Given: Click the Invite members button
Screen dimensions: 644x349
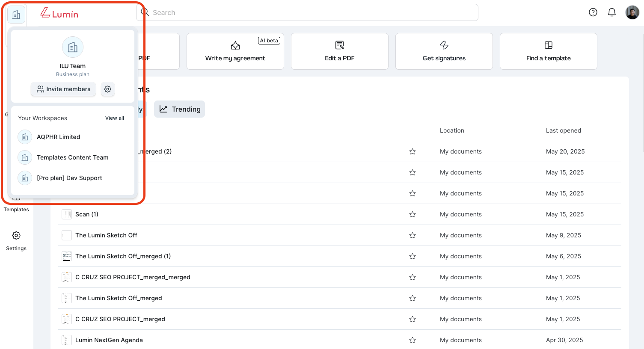Looking at the screenshot, I should pyautogui.click(x=63, y=89).
